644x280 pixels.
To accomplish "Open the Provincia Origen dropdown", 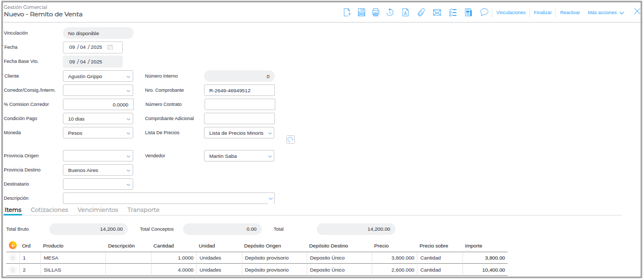I will point(98,156).
